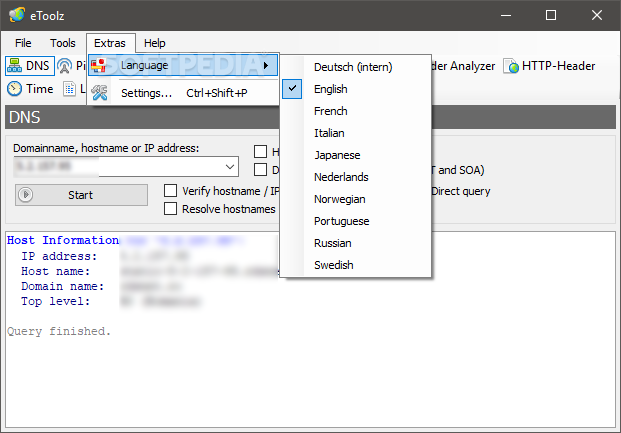The image size is (621, 433).
Task: Expand the Language submenu
Action: point(183,65)
